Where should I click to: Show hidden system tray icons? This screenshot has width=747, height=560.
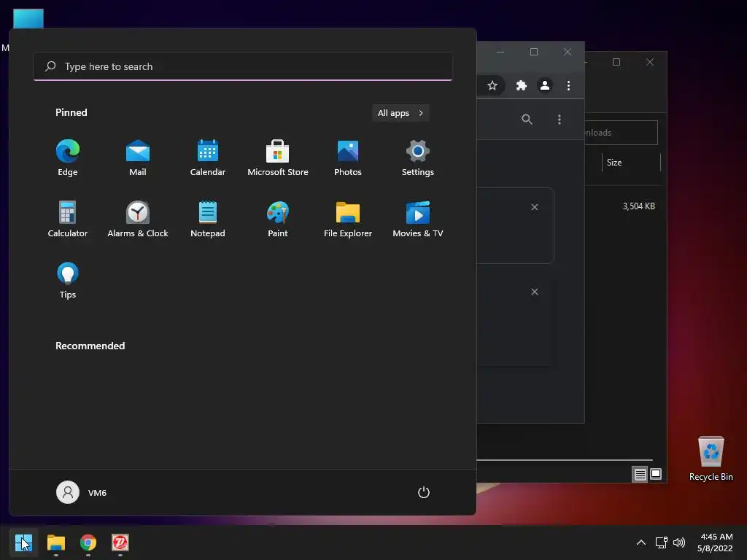coord(641,542)
